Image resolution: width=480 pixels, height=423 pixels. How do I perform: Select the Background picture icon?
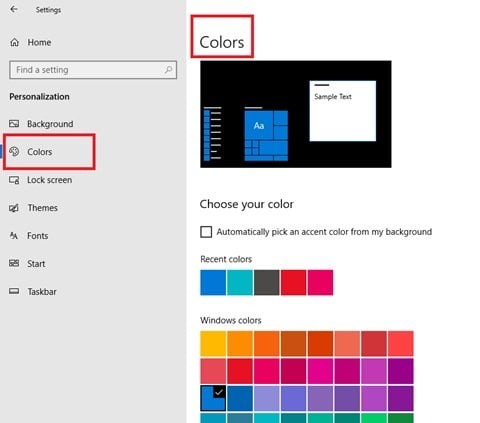point(14,124)
